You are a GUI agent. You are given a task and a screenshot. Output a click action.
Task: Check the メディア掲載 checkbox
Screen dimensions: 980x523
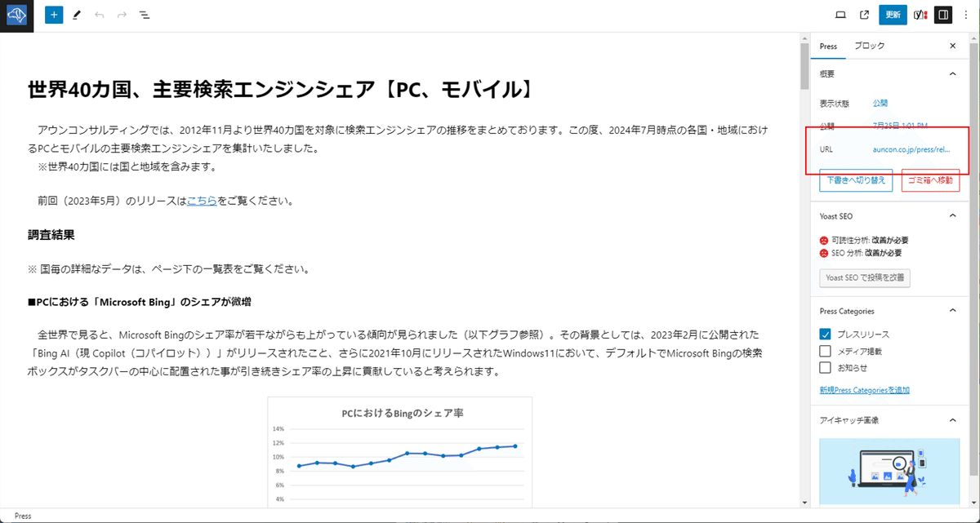pos(825,351)
